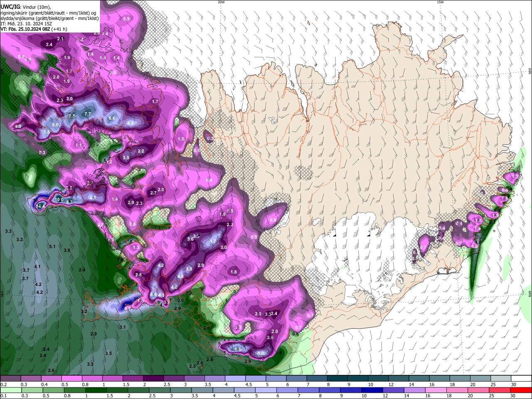Click rain legend light purple swatch at 14
The image size is (532, 399).
coord(415,390)
